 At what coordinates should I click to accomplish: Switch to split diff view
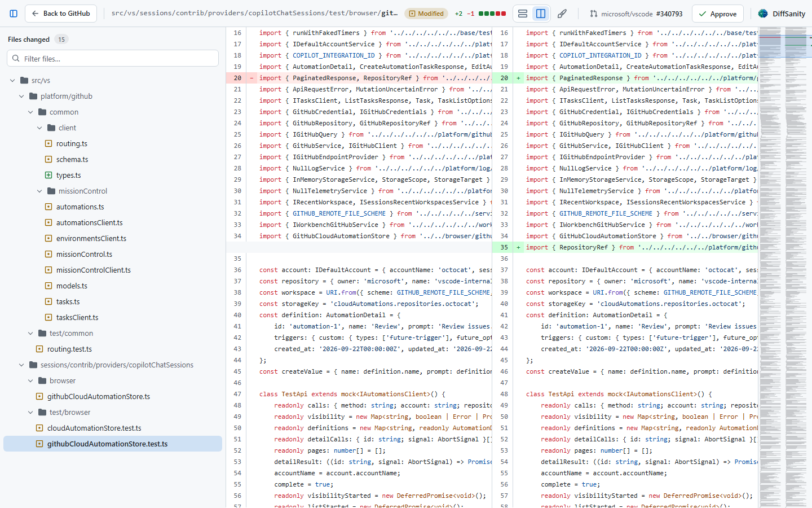pos(541,14)
